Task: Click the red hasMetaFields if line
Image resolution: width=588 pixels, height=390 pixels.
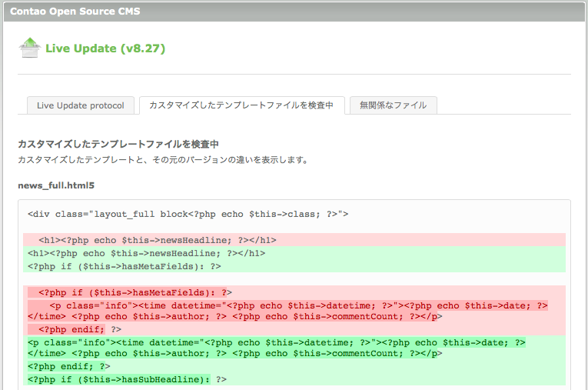Action: (294, 292)
